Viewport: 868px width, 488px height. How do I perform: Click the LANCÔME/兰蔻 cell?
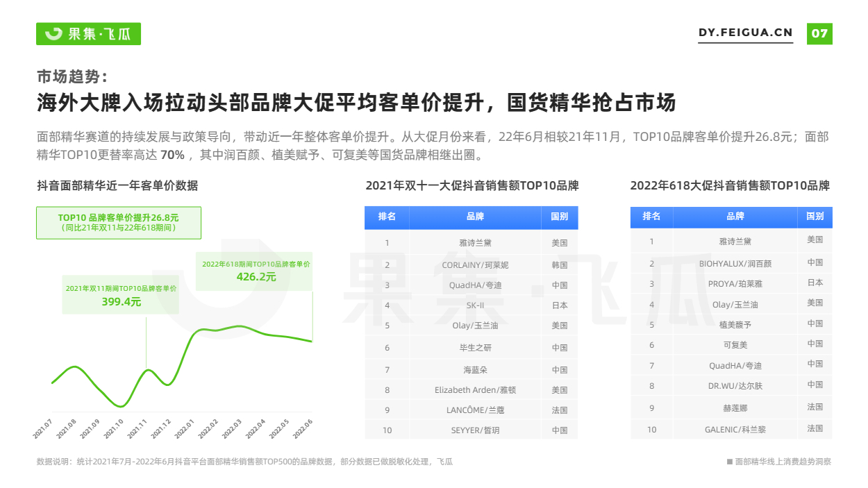tap(475, 410)
